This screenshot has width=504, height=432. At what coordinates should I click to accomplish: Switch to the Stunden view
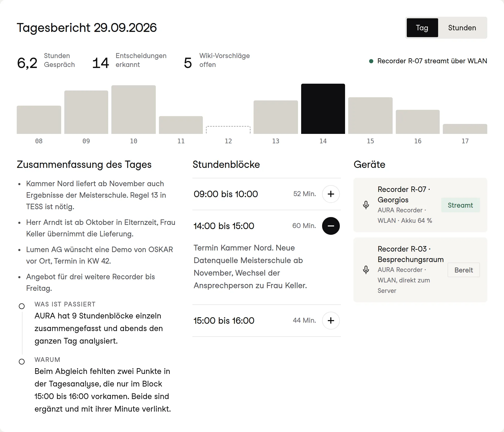click(x=462, y=28)
